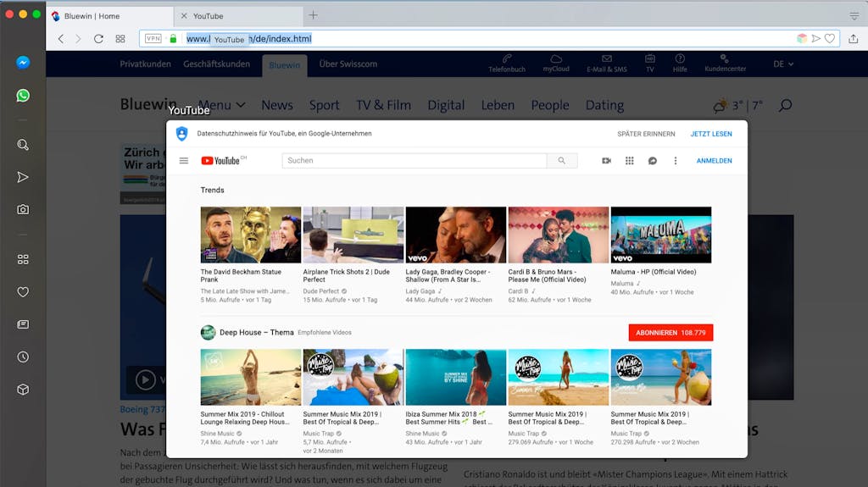Open the YouTube apps grid icon

coord(630,160)
